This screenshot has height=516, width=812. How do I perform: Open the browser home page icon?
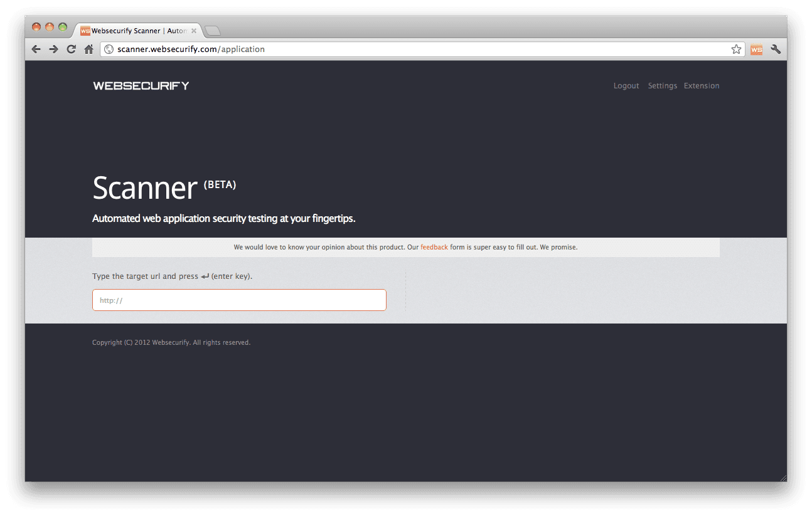(x=89, y=50)
